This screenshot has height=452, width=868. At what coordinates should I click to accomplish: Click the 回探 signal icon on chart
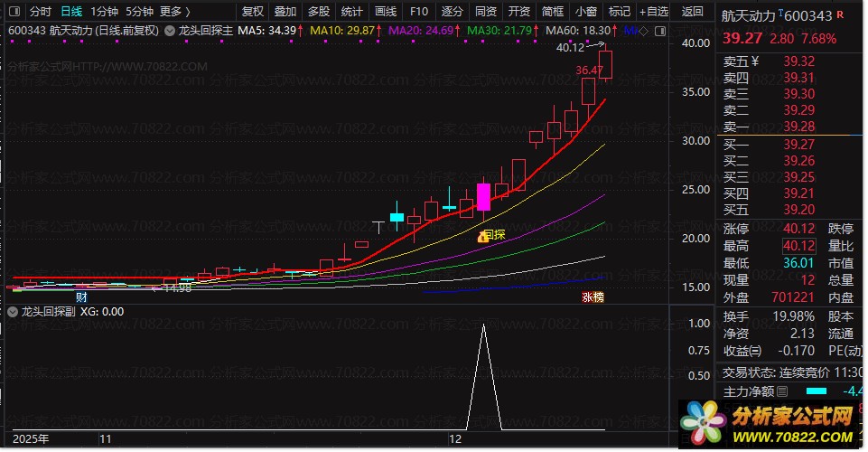coord(491,235)
